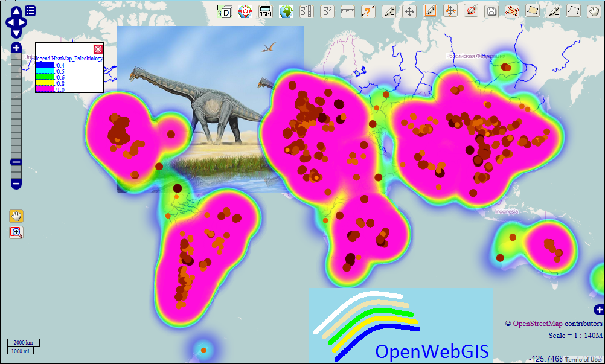The height and width of the screenshot is (364, 605).
Task: Click the Indonesia map label
Action: coord(506,212)
